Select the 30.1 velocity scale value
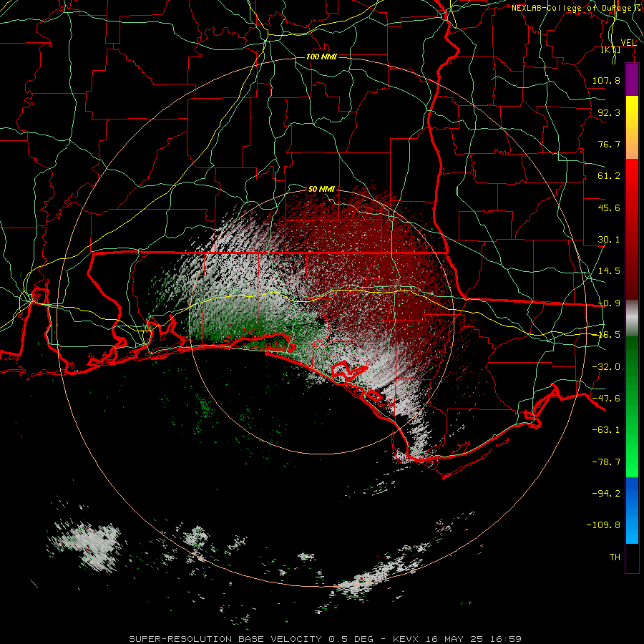The height and width of the screenshot is (644, 644). pos(609,240)
